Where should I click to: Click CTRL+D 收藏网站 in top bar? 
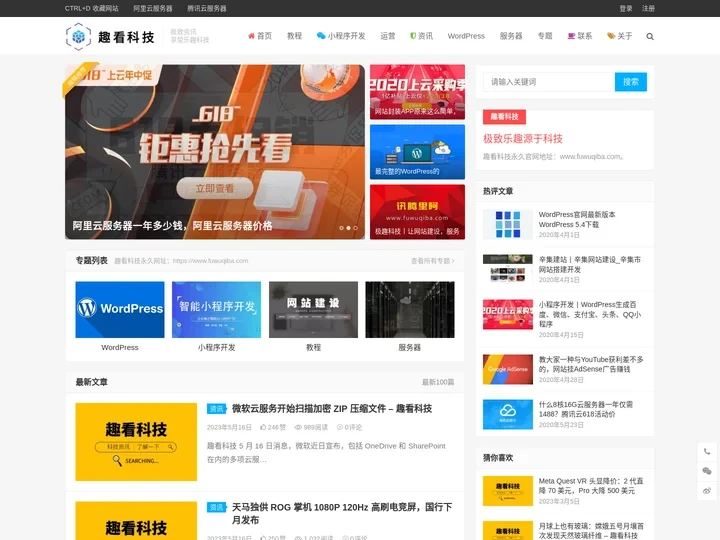coord(91,8)
